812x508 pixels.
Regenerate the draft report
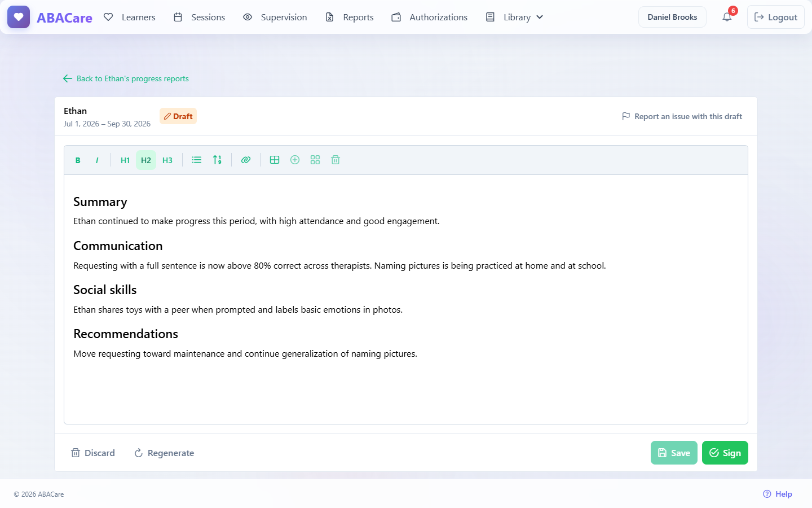tap(164, 453)
